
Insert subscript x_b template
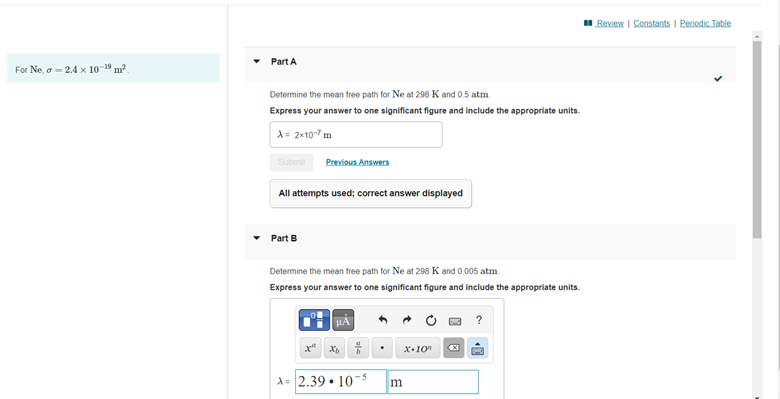[x=334, y=348]
